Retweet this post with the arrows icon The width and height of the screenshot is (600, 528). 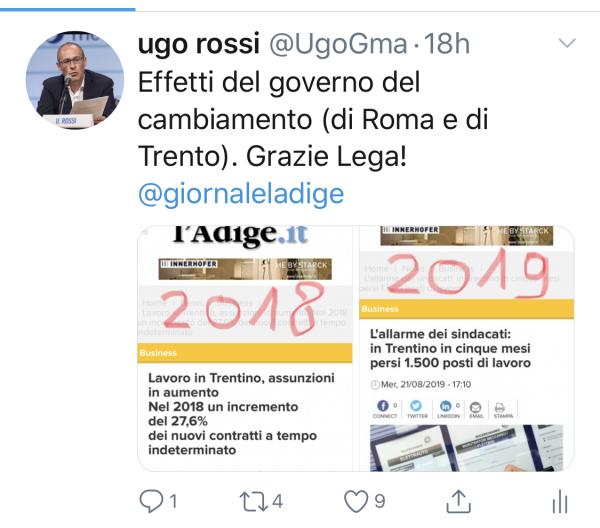[x=254, y=502]
